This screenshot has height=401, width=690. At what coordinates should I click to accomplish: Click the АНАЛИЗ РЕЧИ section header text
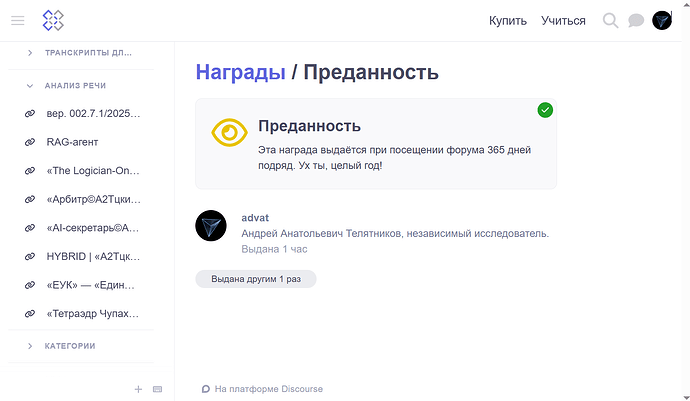point(75,86)
